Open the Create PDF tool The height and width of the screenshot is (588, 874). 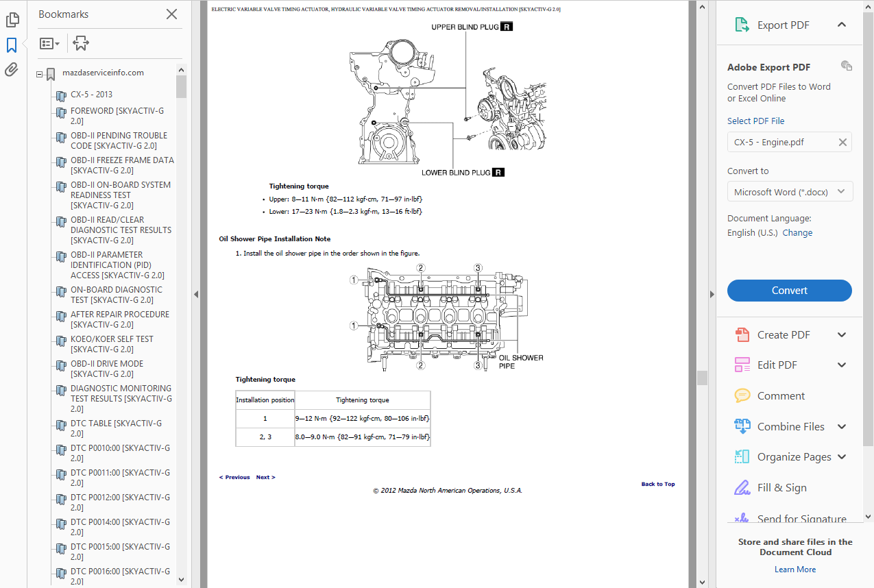click(783, 335)
